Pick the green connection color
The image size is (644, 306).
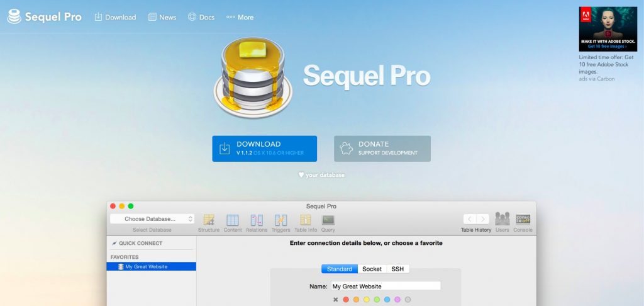pyautogui.click(x=377, y=300)
